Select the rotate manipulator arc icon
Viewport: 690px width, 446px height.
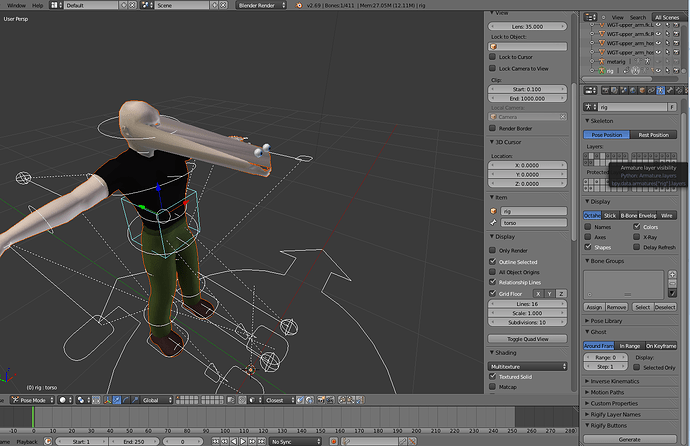tap(126, 400)
